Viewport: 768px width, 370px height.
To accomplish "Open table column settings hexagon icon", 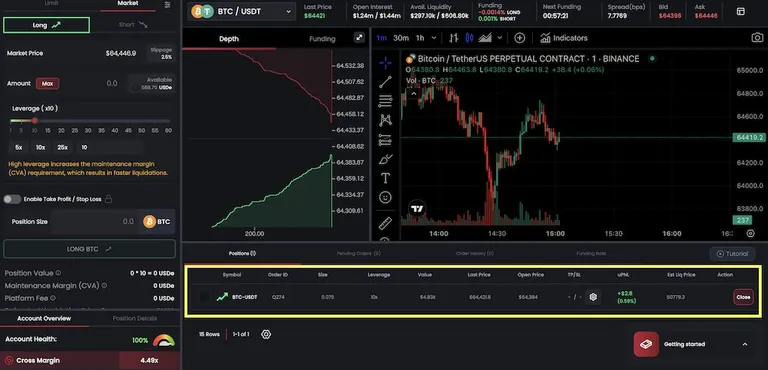I will click(x=266, y=334).
